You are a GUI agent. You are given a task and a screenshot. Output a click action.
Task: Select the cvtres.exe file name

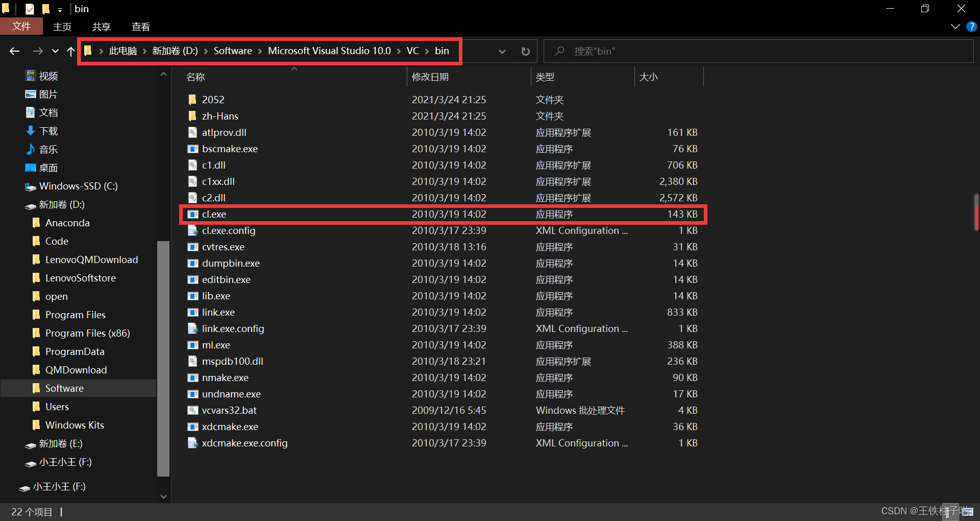click(x=223, y=247)
